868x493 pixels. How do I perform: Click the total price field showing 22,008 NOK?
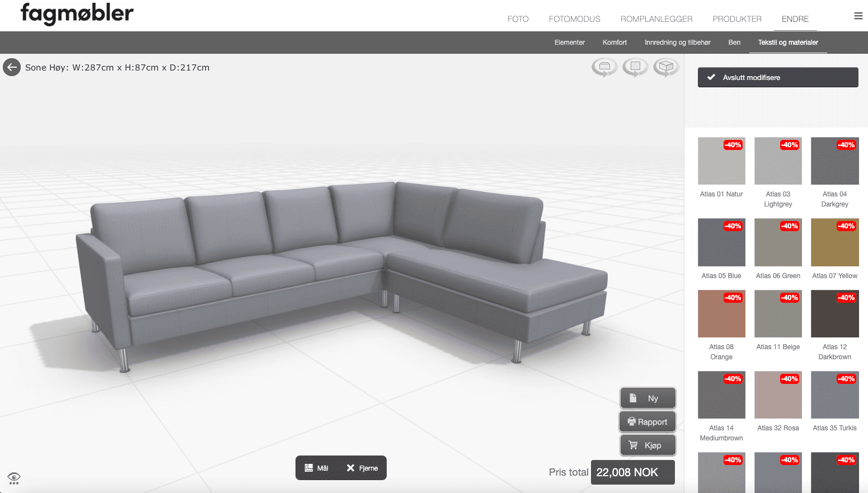point(632,472)
